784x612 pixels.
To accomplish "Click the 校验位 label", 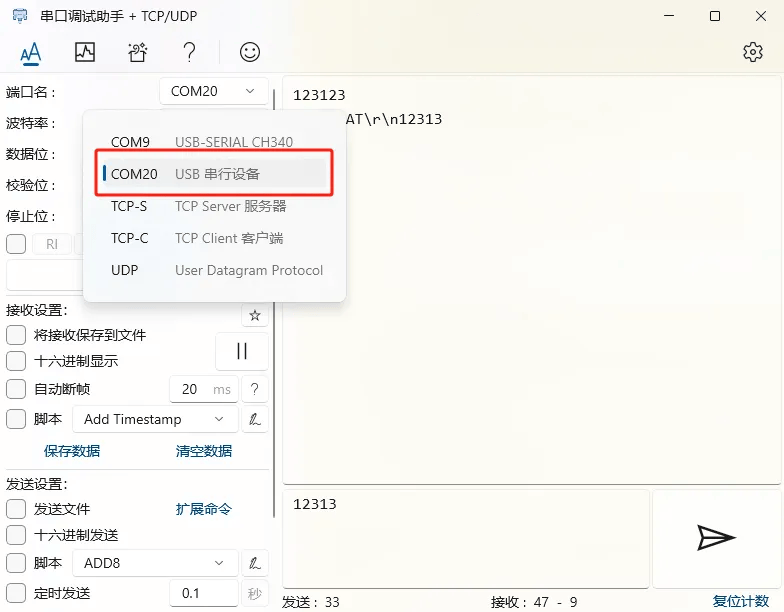I will pyautogui.click(x=30, y=186).
